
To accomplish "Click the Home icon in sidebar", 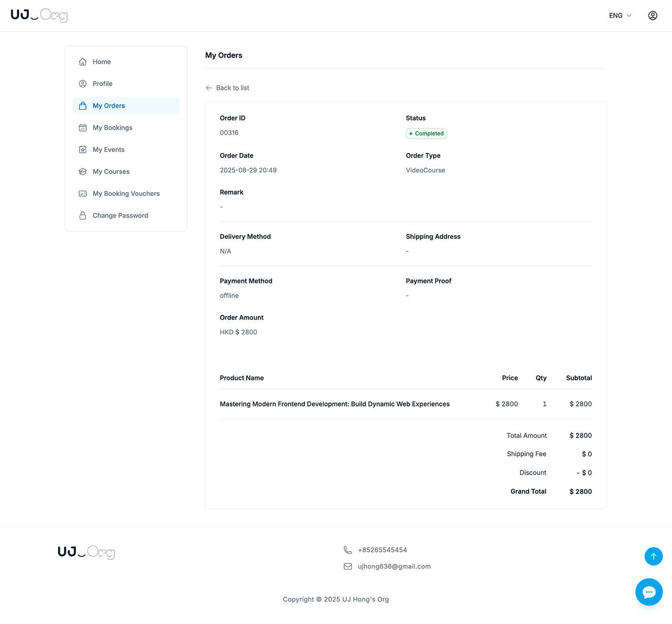I will tap(83, 62).
